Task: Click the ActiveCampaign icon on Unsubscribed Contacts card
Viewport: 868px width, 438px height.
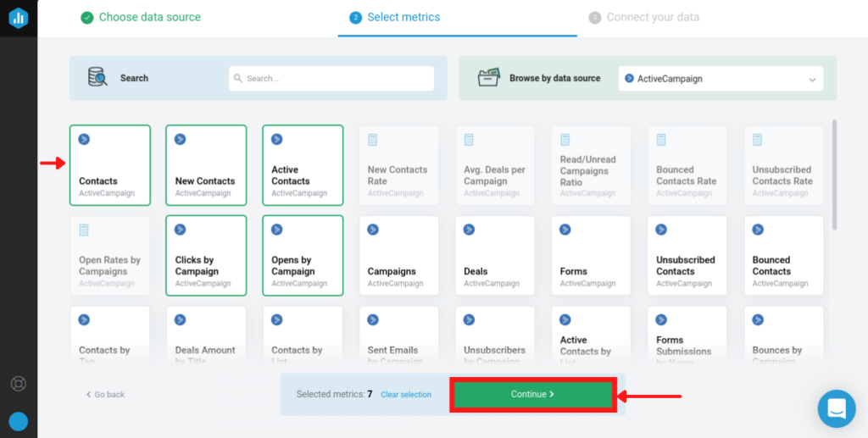Action: click(x=661, y=230)
